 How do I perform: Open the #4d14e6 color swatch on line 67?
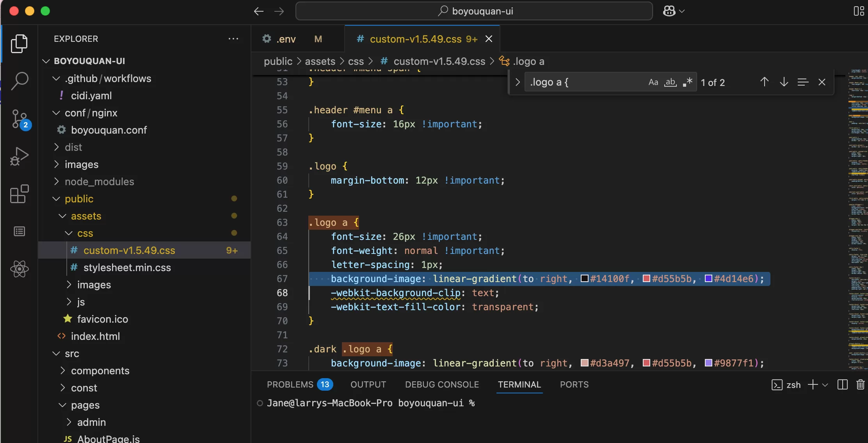point(708,279)
